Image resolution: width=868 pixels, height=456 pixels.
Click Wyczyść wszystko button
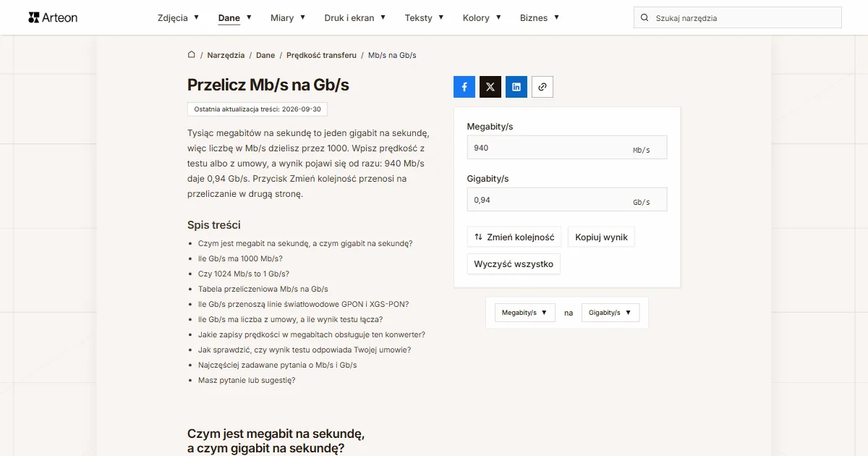coord(514,264)
